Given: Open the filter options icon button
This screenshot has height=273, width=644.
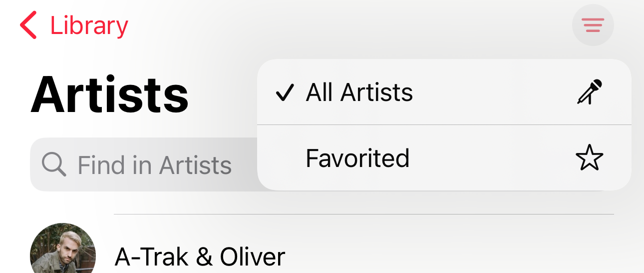Looking at the screenshot, I should [593, 25].
